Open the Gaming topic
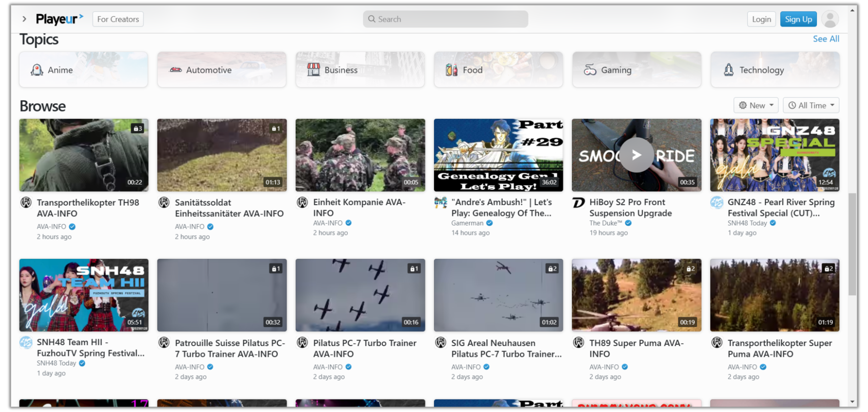Viewport: 868px width, 412px height. coord(637,70)
